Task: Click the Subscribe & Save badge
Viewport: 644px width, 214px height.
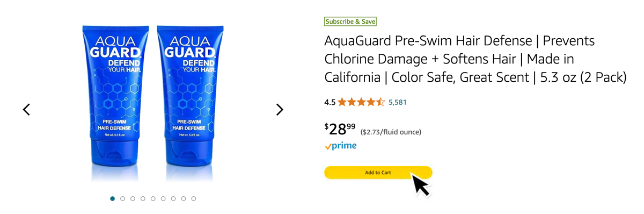Action: pos(350,22)
